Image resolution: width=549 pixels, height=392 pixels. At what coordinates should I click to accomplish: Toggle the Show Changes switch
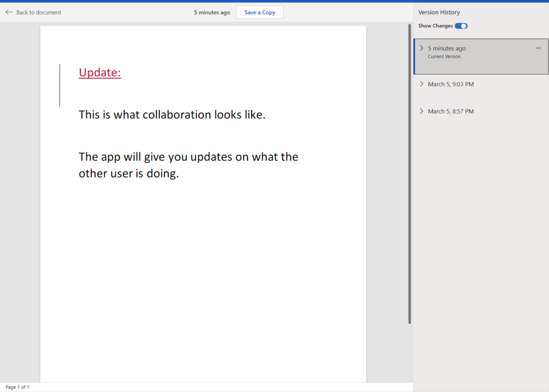coord(461,26)
